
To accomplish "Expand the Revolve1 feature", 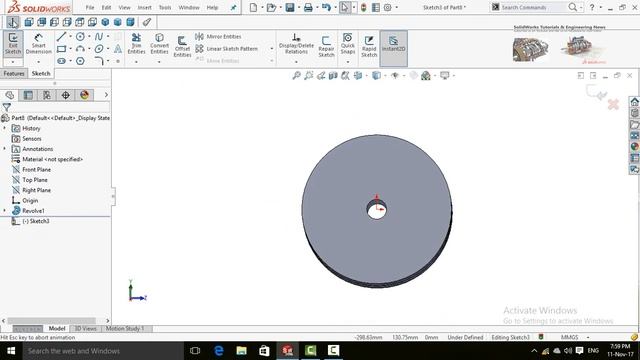I will pos(4,211).
